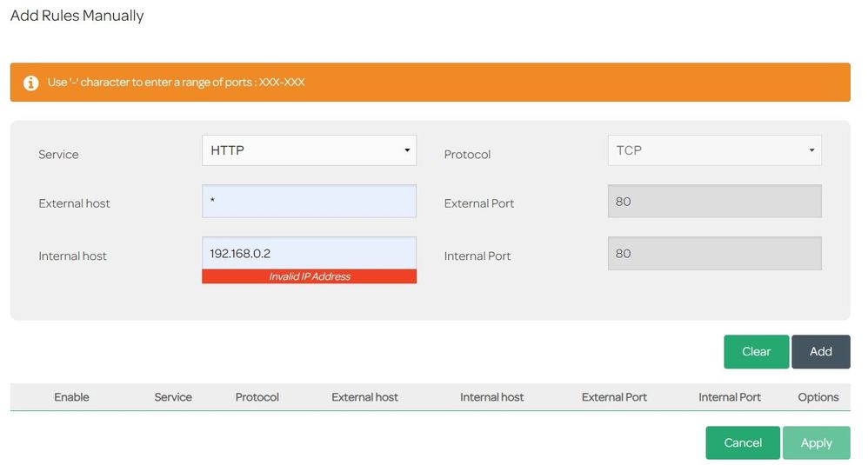Click the info icon in orange banner
This screenshot has height=465, width=868.
31,83
